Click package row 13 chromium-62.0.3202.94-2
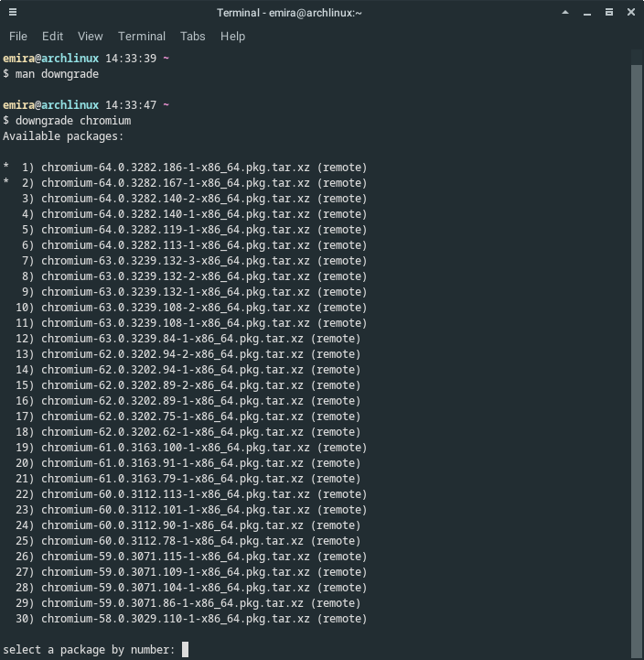The height and width of the screenshot is (660, 644). point(188,354)
